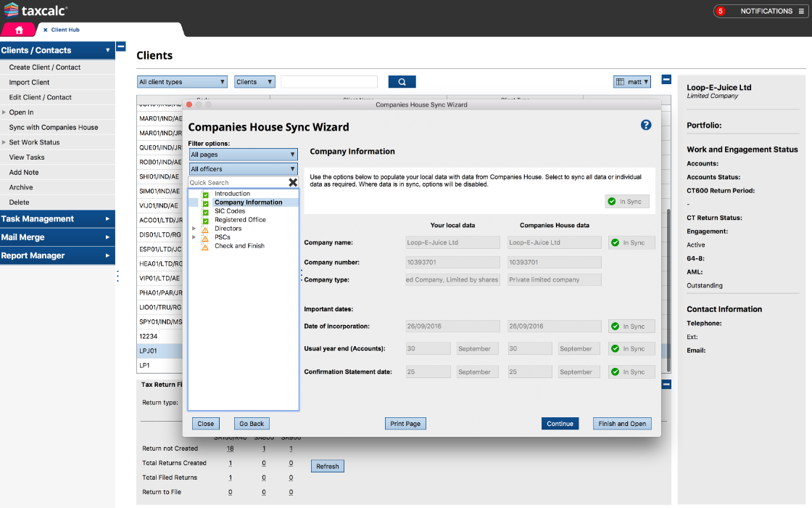
Task: Open the 'All pages' filter dropdown
Action: coord(243,155)
